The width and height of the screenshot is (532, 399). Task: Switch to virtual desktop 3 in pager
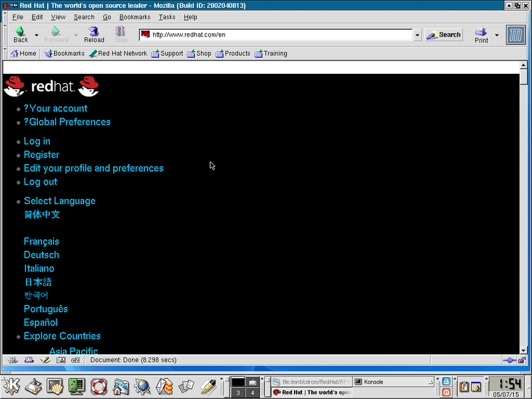pos(238,392)
